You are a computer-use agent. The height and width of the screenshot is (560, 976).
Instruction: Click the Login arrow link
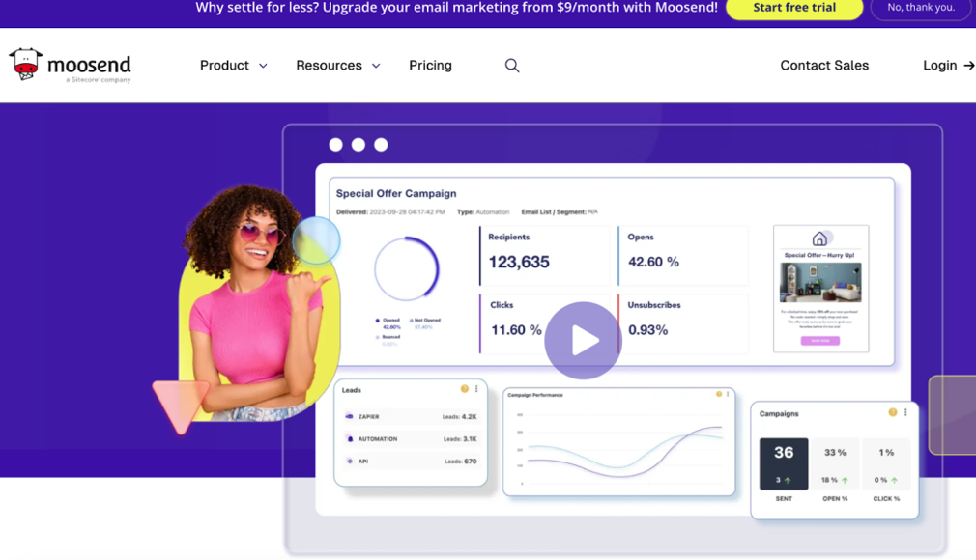coord(948,66)
